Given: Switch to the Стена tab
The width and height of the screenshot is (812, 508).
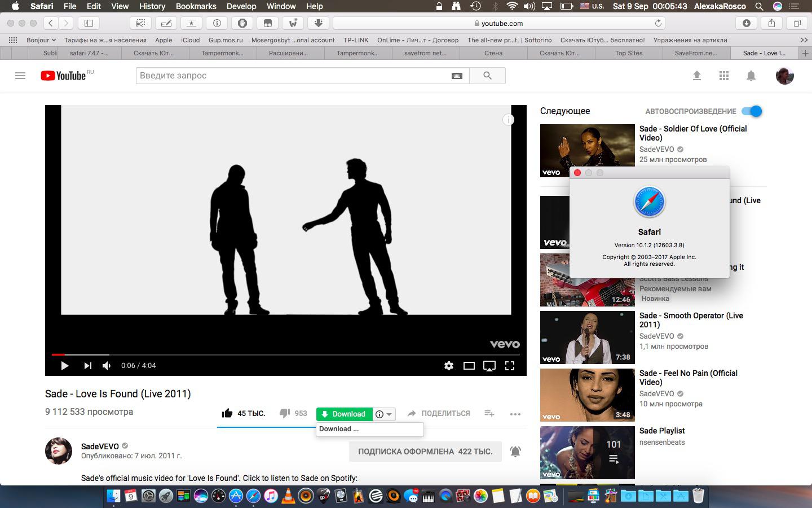Looking at the screenshot, I should [x=493, y=53].
